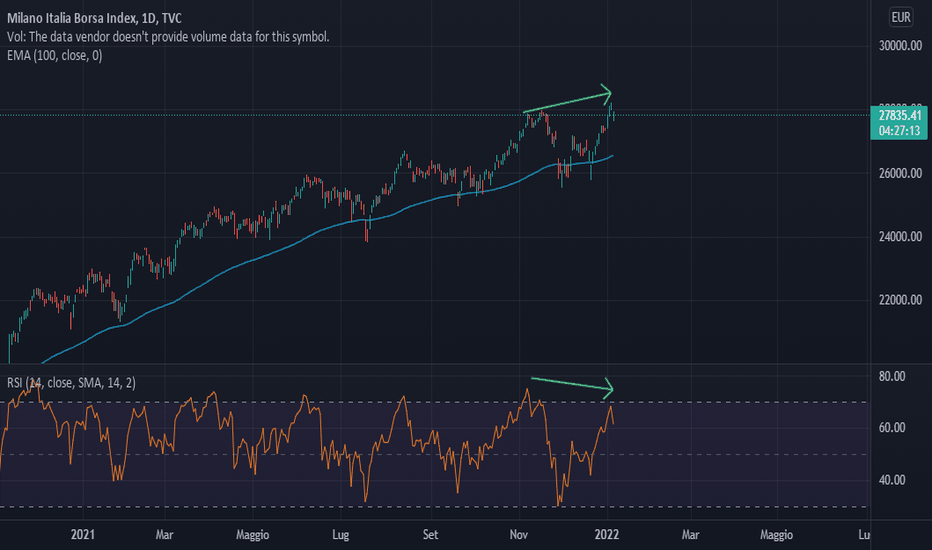This screenshot has width=932, height=550.
Task: Click the Maggio label after 2022
Action: [776, 535]
